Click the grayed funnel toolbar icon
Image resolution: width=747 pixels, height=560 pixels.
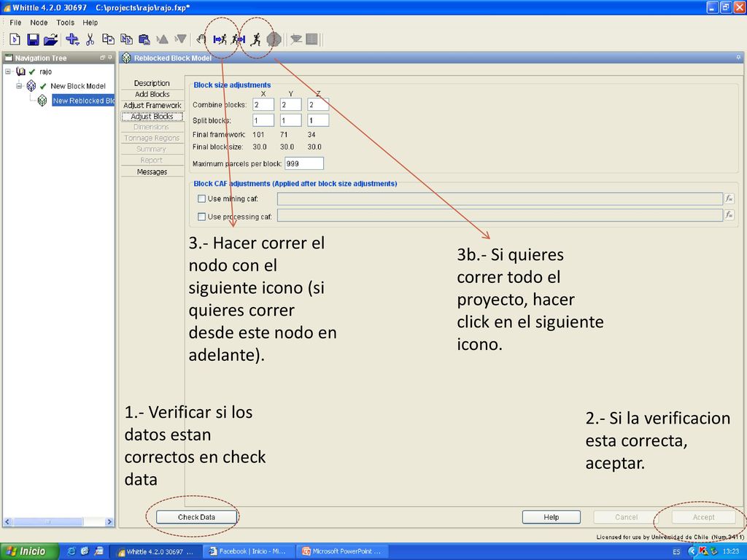[x=296, y=39]
